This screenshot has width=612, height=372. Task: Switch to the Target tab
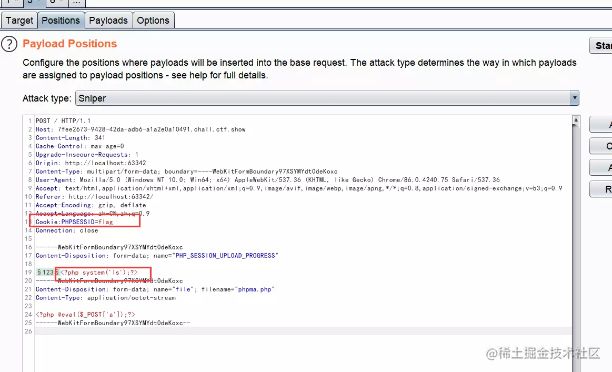(x=19, y=20)
